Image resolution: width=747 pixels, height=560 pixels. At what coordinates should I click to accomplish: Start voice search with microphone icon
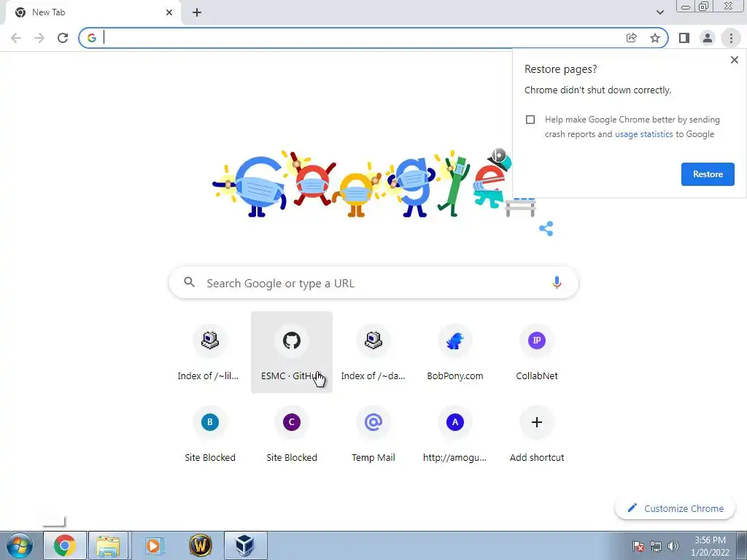tap(556, 283)
